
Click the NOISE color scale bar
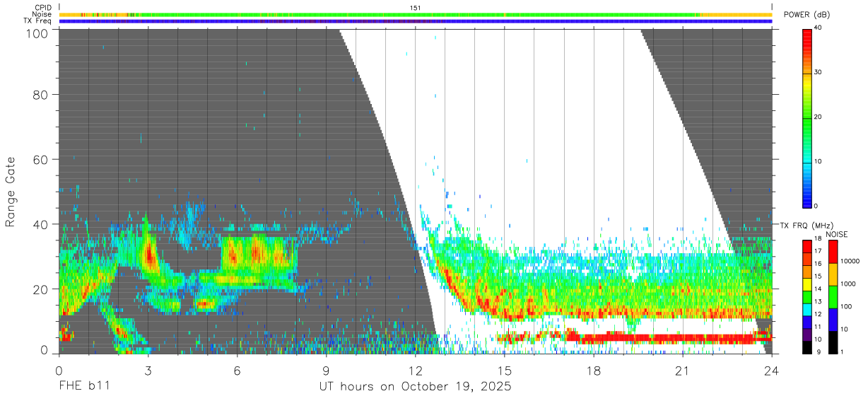pyautogui.click(x=832, y=297)
